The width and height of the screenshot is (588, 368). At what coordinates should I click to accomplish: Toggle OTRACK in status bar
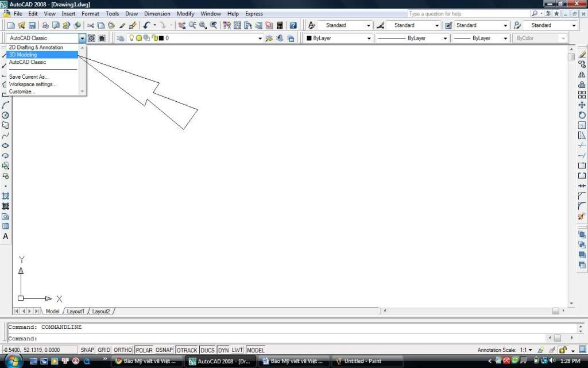coord(187,350)
